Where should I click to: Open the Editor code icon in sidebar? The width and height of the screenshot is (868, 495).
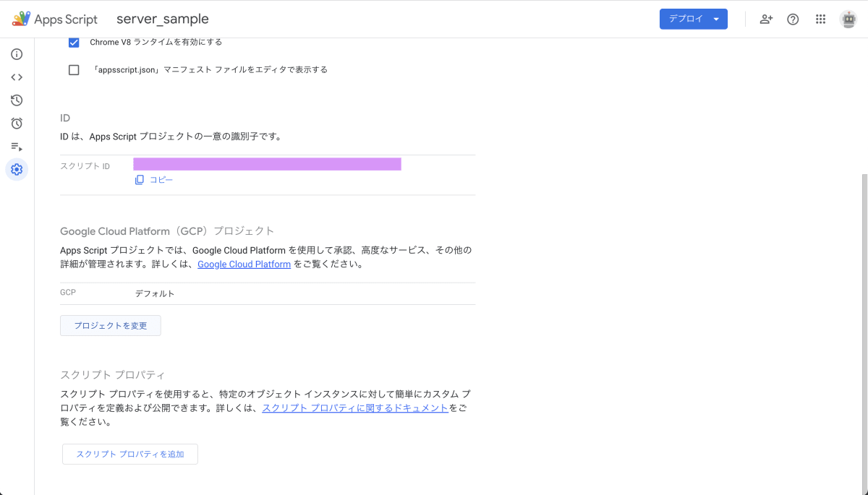tap(17, 77)
